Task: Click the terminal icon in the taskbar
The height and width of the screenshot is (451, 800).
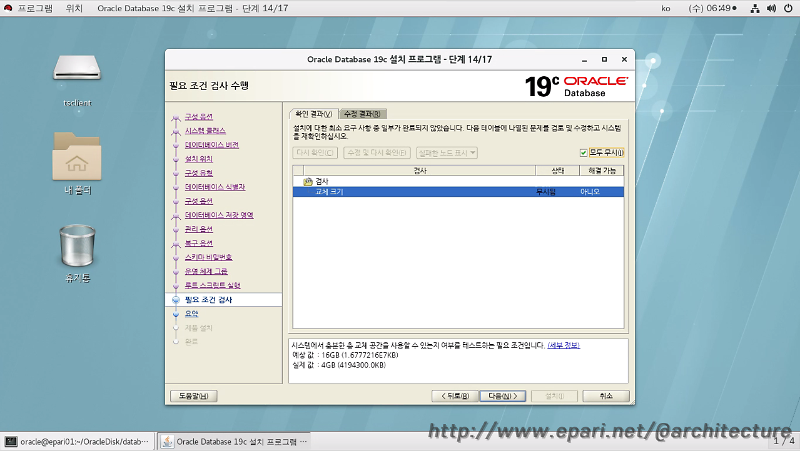Action: pyautogui.click(x=11, y=441)
